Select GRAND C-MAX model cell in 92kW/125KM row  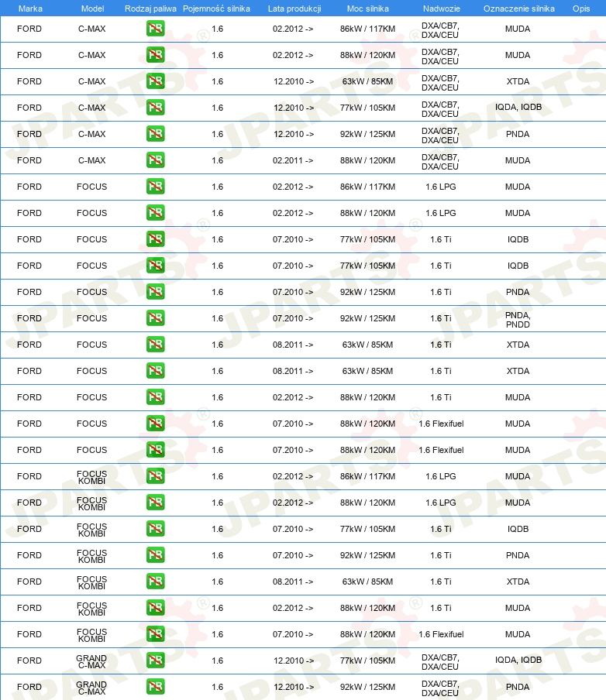(91, 688)
